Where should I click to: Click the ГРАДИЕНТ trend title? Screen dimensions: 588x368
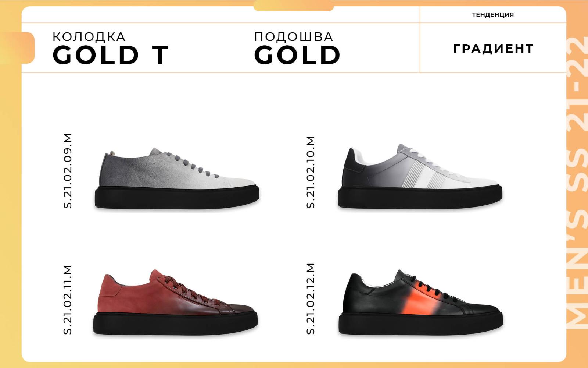coord(493,49)
